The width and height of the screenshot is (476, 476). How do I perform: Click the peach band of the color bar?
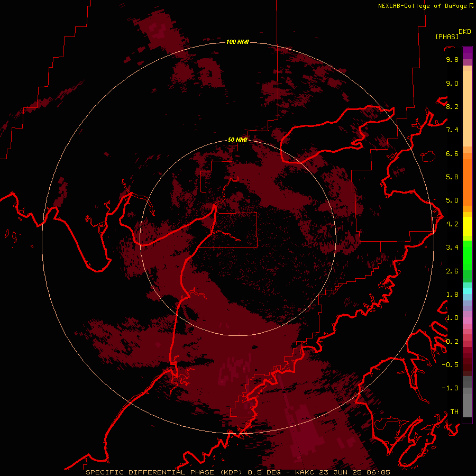467,106
